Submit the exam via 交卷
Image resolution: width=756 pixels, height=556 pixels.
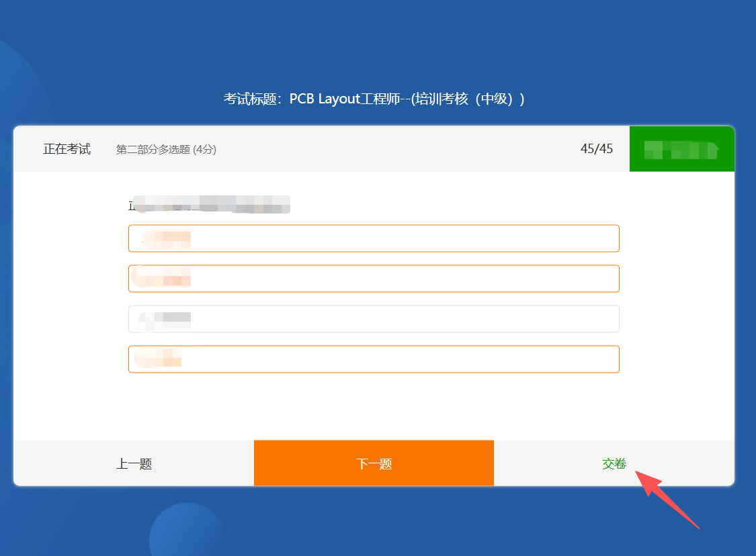(614, 463)
